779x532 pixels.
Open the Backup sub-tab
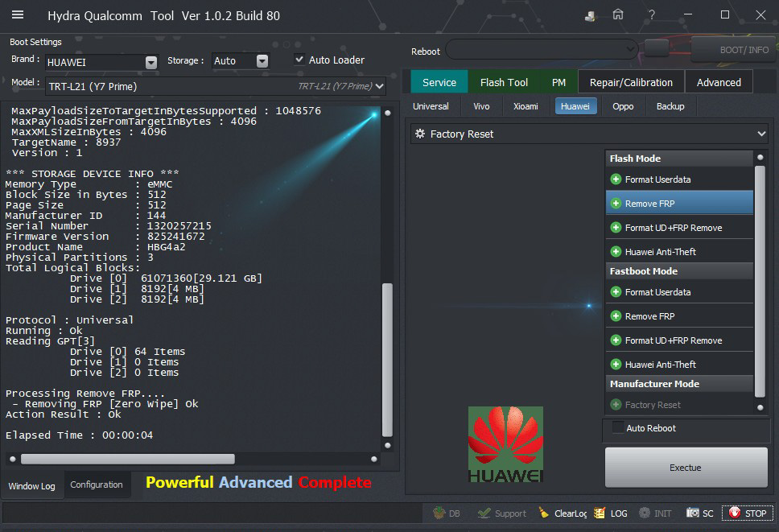coord(670,106)
